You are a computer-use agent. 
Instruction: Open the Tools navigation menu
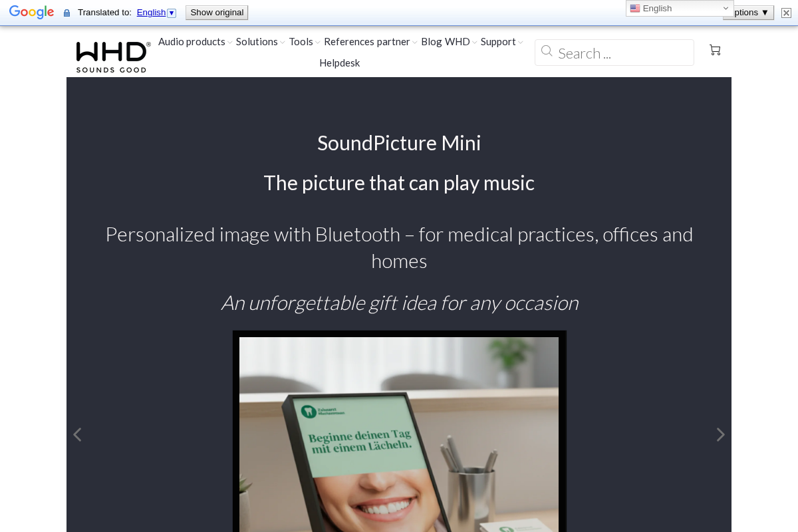tap(301, 41)
